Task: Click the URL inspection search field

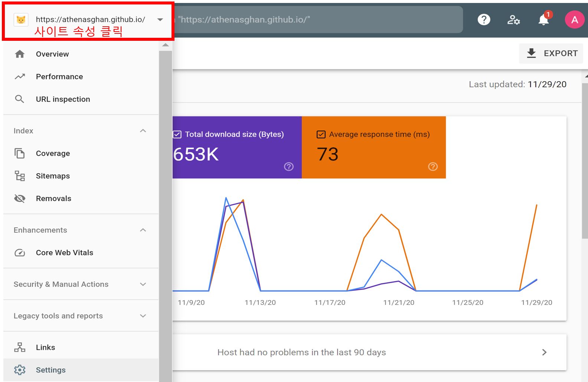Action: click(318, 20)
